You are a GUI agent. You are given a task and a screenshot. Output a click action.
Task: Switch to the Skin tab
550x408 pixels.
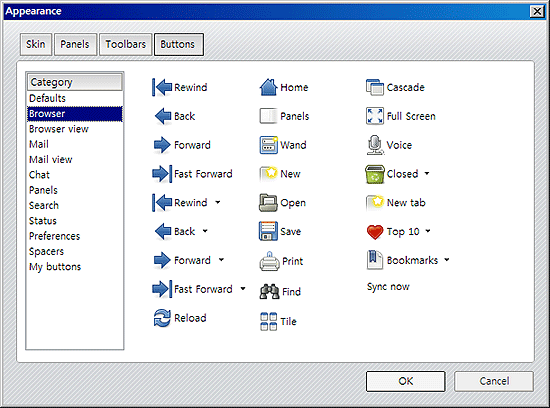(36, 44)
